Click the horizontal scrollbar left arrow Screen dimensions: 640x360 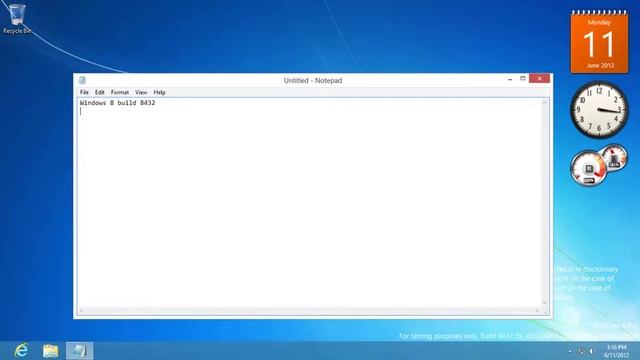click(x=82, y=311)
